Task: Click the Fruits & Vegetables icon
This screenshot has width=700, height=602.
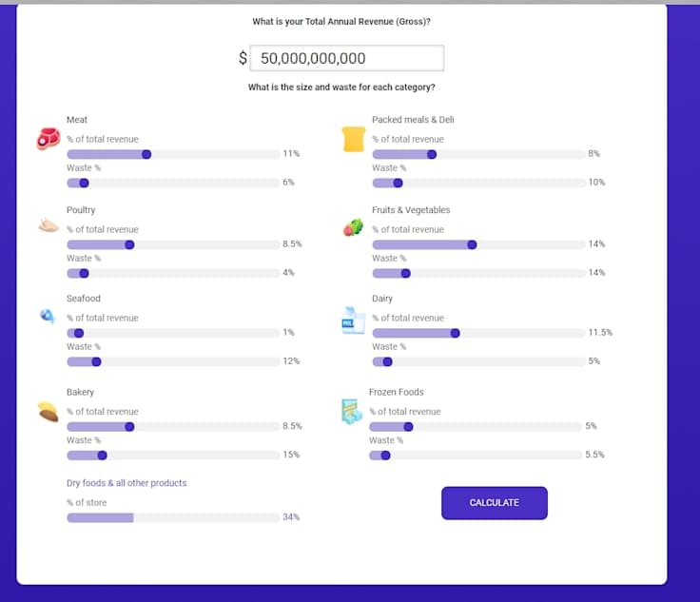Action: pyautogui.click(x=353, y=227)
